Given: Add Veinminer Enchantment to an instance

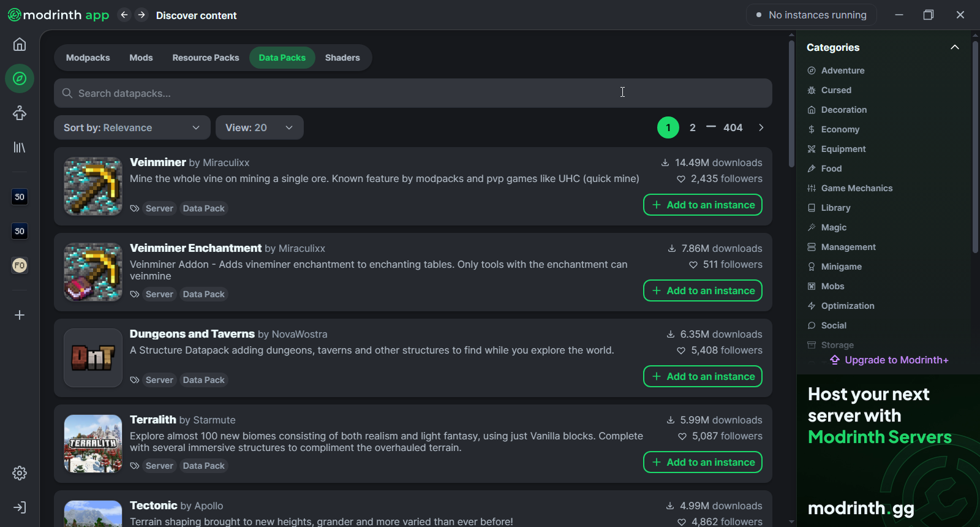Looking at the screenshot, I should pos(703,290).
